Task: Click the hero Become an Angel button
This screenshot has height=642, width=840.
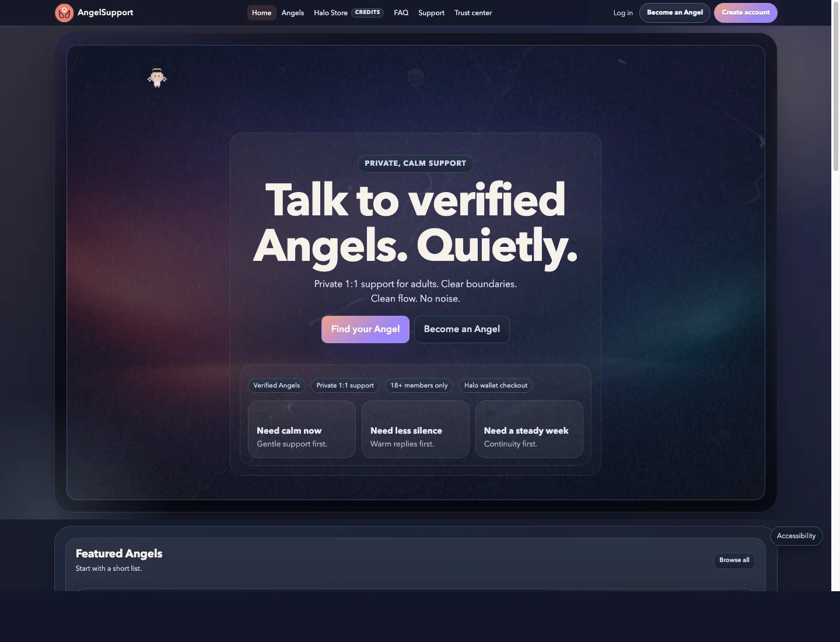Action: (462, 329)
